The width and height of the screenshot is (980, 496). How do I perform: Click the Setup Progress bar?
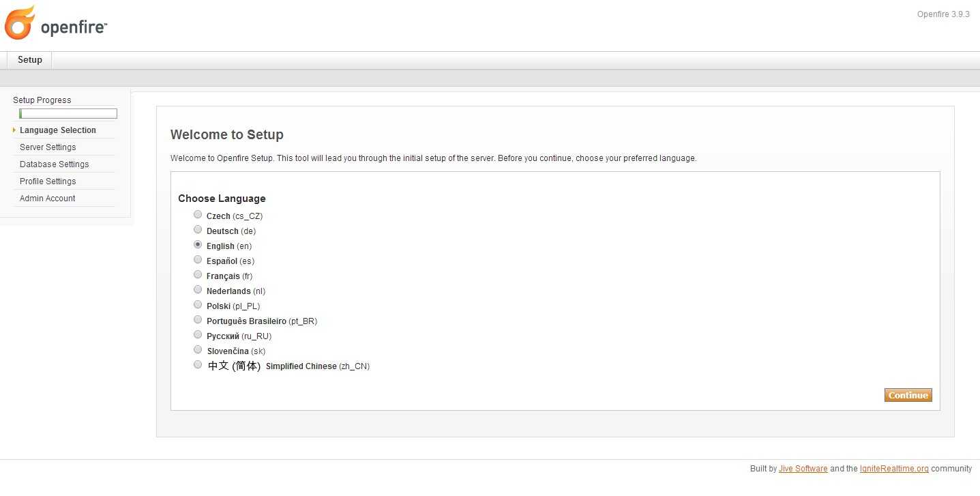click(x=68, y=114)
